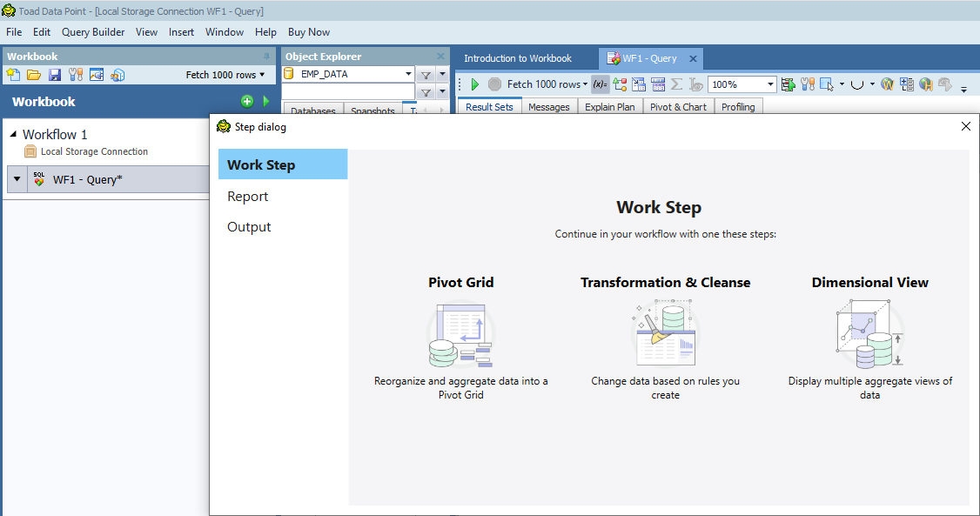Click the gray Stop execution button
The image size is (980, 516).
pos(494,84)
